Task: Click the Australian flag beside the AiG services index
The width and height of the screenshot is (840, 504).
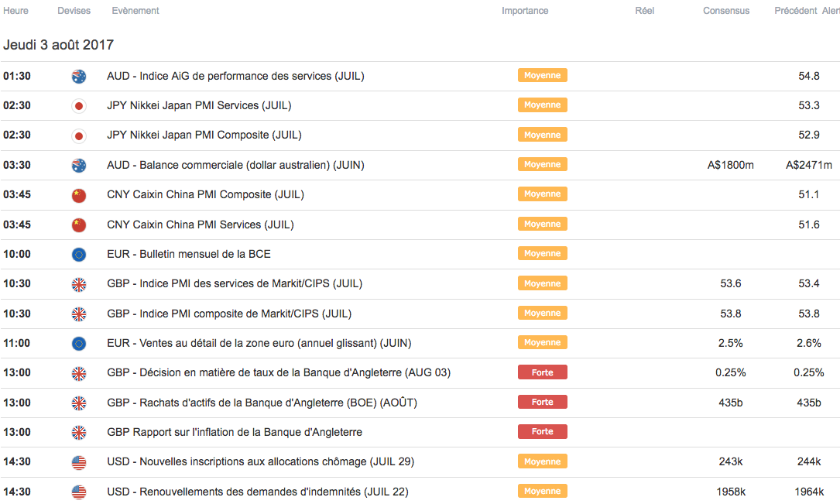Action: pyautogui.click(x=78, y=76)
